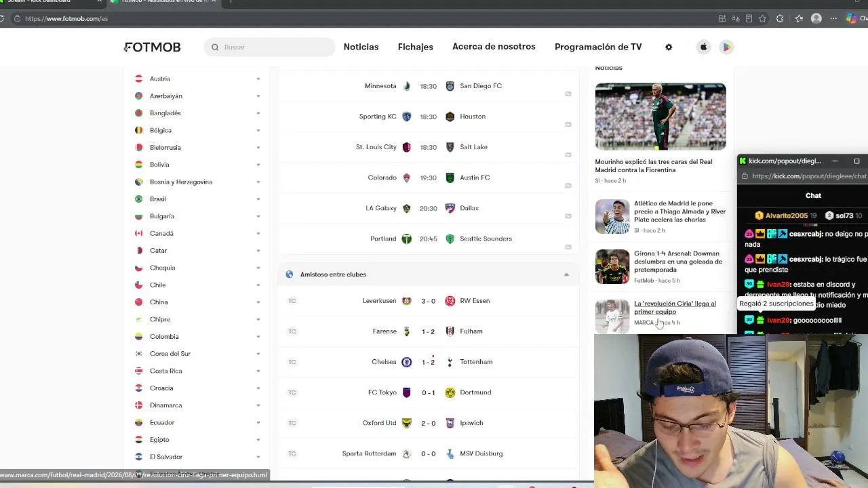Click the Sporting KC team crest

(x=407, y=117)
